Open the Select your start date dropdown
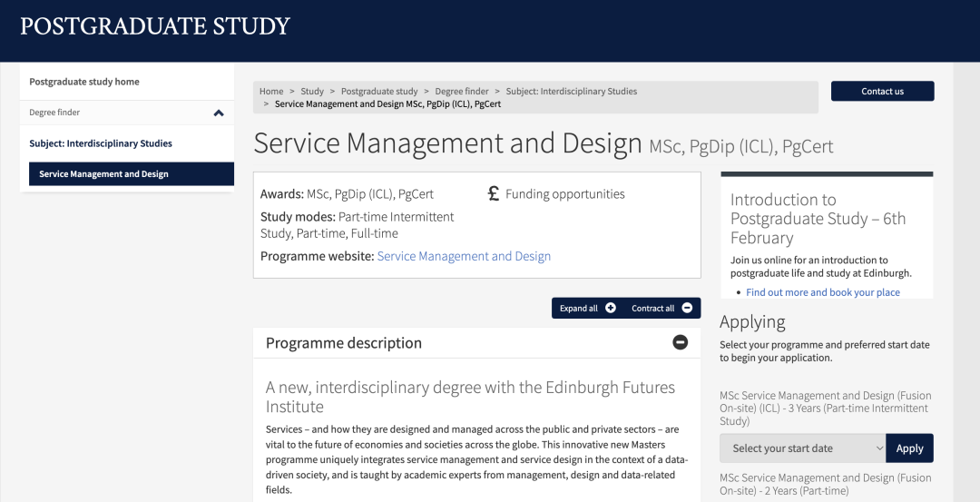Image resolution: width=980 pixels, height=502 pixels. click(x=801, y=448)
